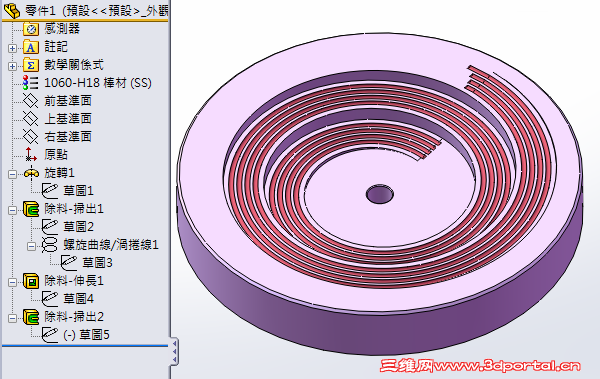Select the 草圖4 label
600x379 pixels.
tap(78, 299)
